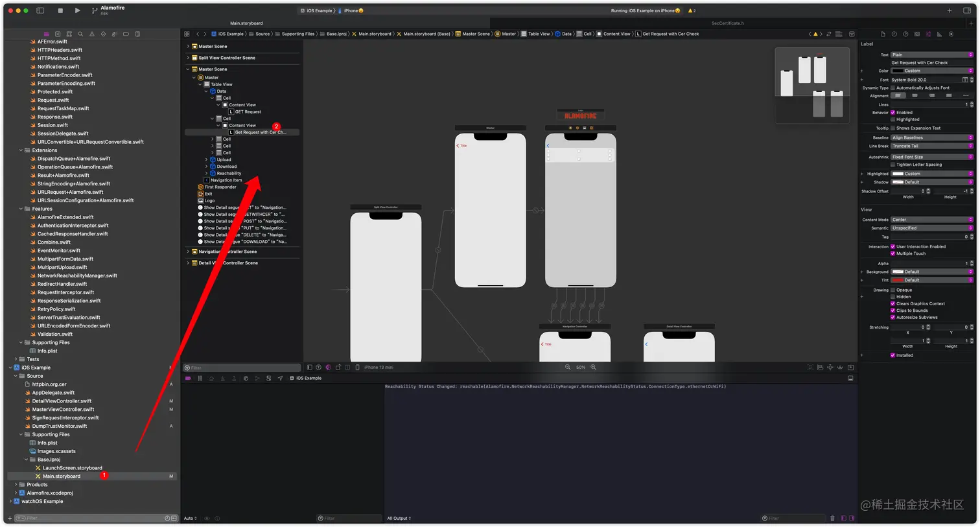Toggle the inspectors panel icon
Image resolution: width=980 pixels, height=527 pixels.
pos(966,10)
